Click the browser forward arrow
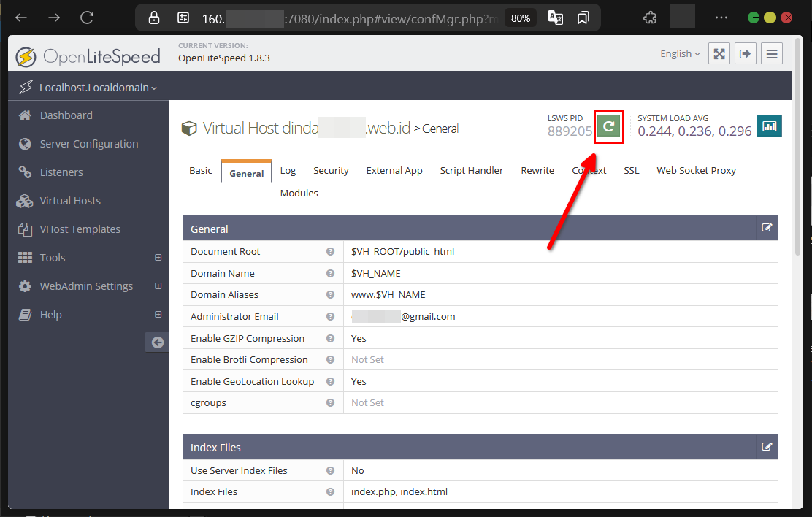Image resolution: width=812 pixels, height=517 pixels. click(54, 18)
